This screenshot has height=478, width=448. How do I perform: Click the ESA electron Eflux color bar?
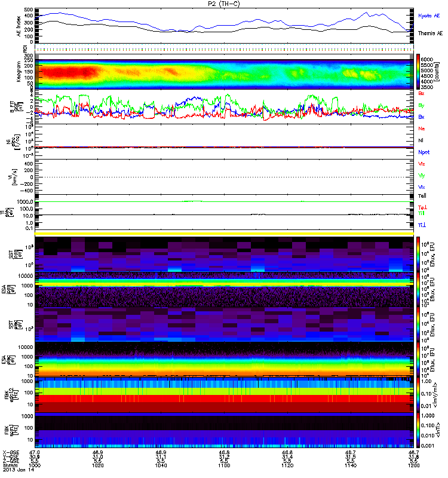(418, 360)
